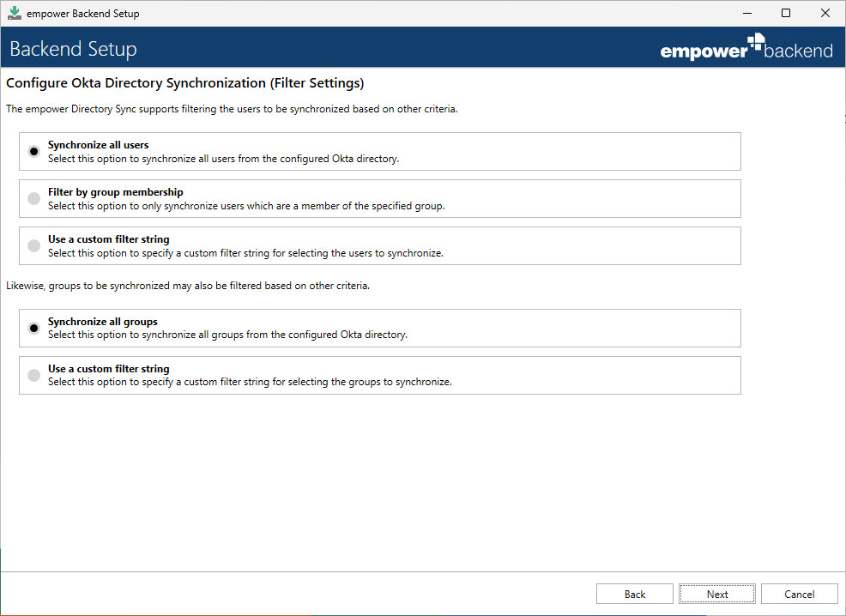This screenshot has width=846, height=616.
Task: Close the setup window
Action: 825,13
